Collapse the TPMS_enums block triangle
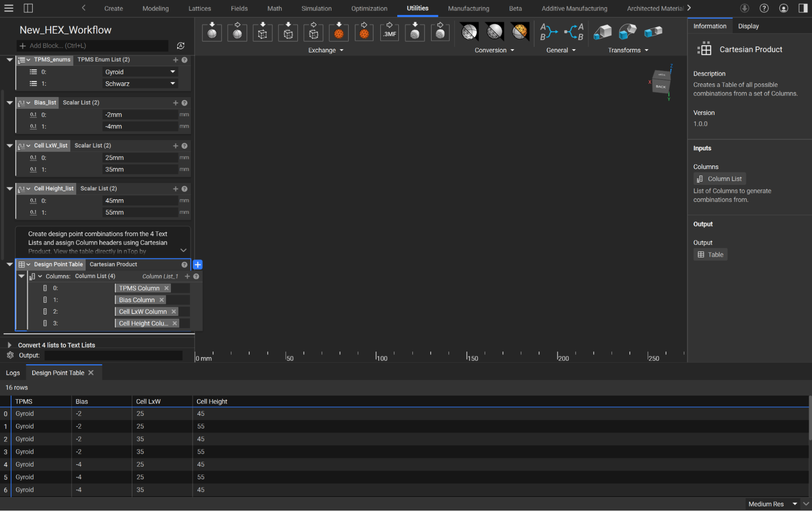 click(9, 60)
